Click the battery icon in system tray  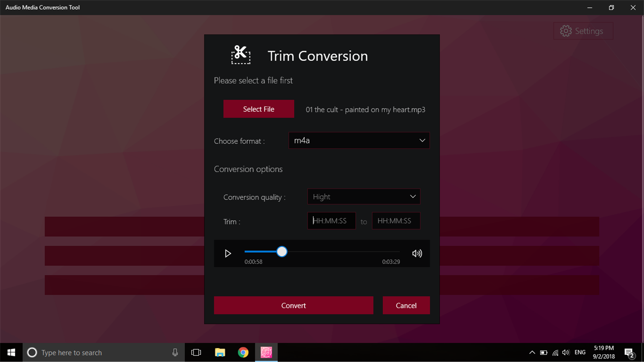point(544,352)
